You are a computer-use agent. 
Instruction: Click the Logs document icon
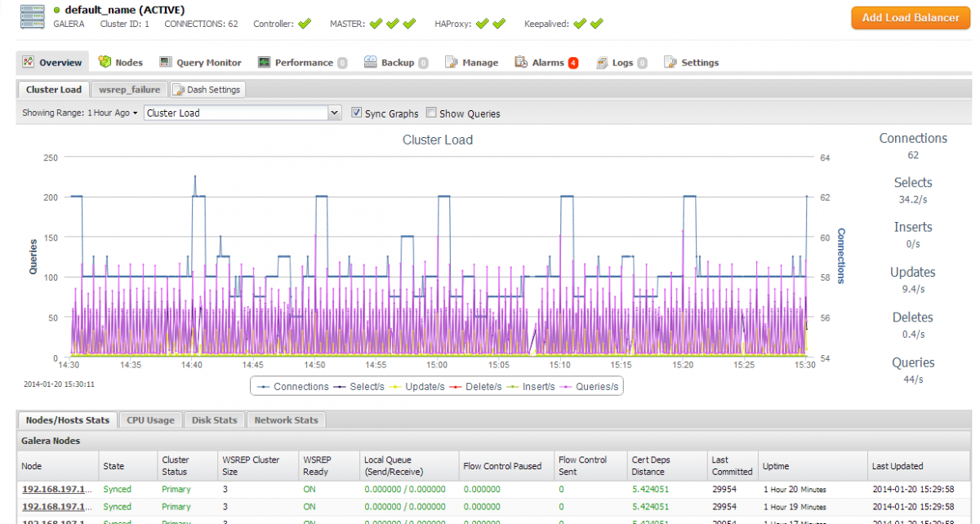click(602, 62)
